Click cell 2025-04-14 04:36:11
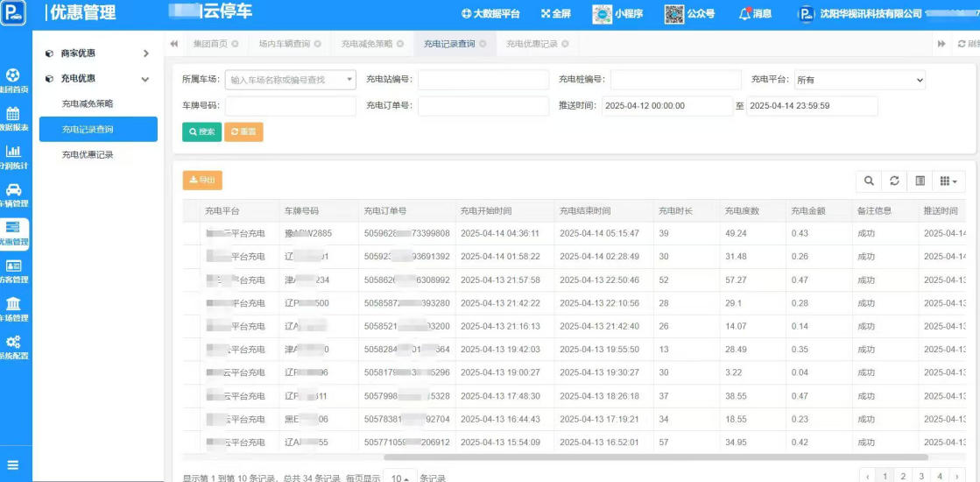Screen dimensions: 980x482 504,233
